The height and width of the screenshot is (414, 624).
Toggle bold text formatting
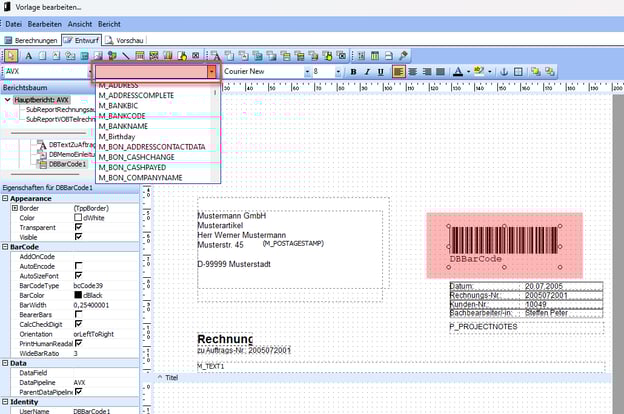(354, 72)
